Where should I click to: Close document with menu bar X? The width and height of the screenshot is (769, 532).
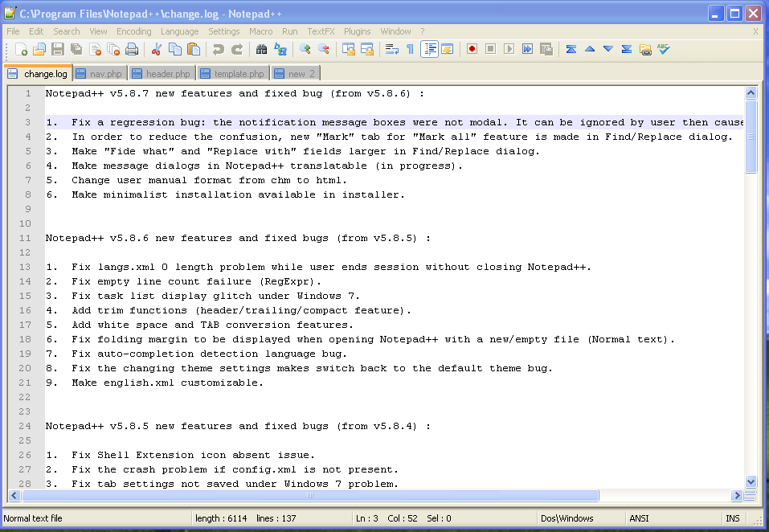[x=755, y=31]
